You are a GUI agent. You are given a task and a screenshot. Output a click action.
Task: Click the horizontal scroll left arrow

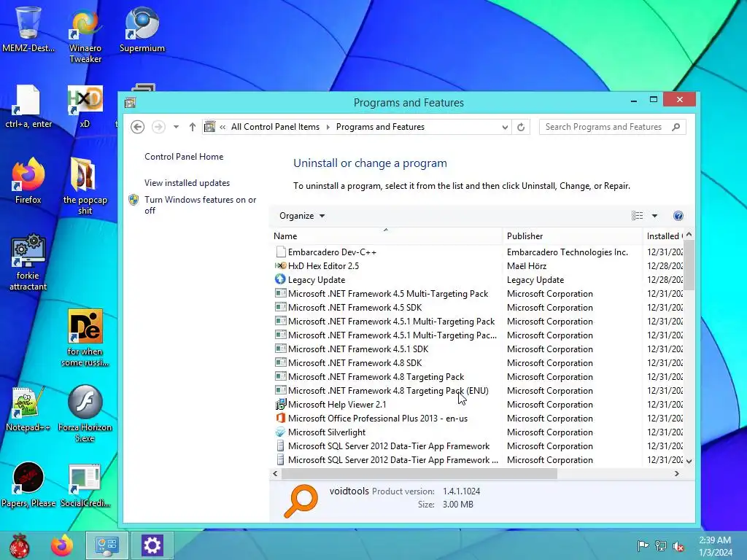[275, 474]
